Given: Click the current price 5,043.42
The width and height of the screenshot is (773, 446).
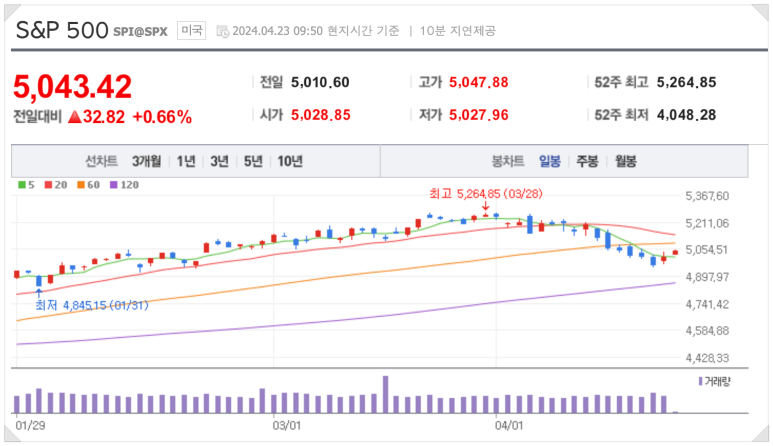Looking at the screenshot, I should point(72,86).
